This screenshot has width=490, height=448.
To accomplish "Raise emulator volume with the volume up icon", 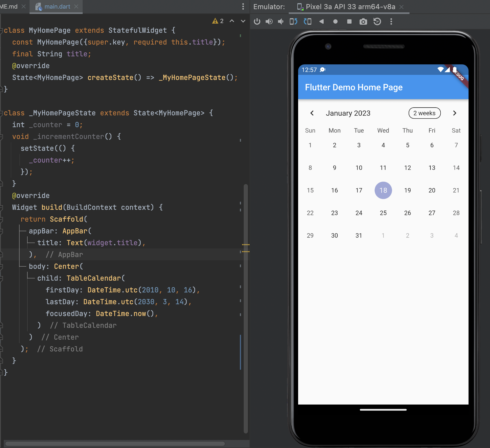I will tap(269, 21).
